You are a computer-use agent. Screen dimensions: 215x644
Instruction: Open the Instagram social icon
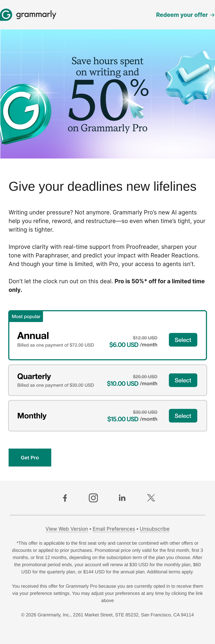[x=93, y=498]
